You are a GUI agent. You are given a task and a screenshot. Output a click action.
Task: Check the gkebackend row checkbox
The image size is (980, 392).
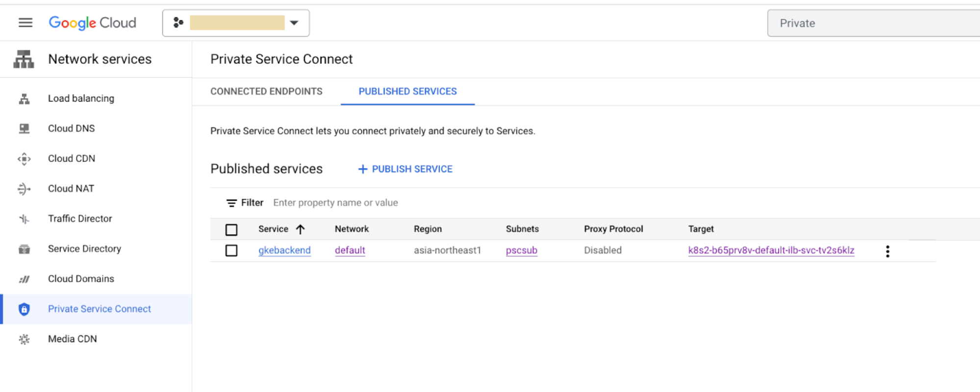coord(231,251)
